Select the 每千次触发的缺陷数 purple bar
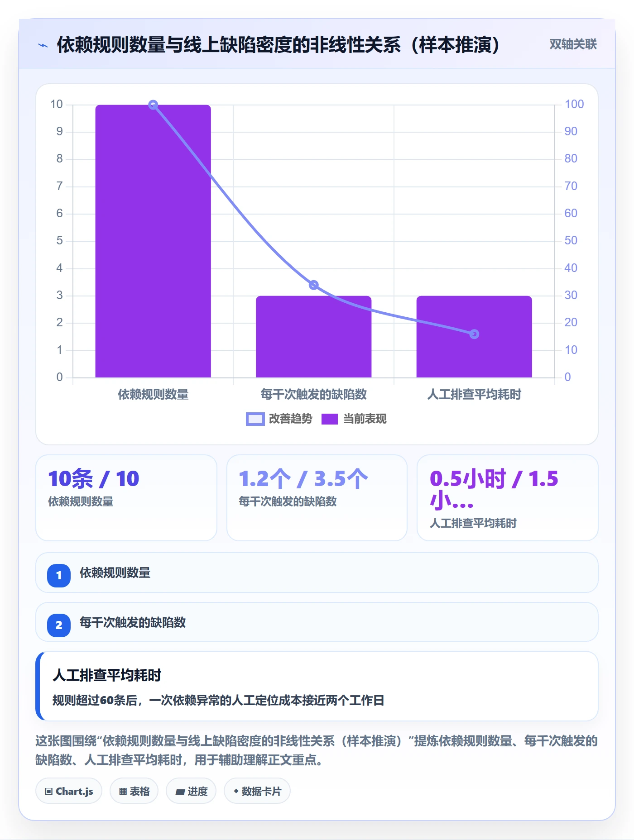 pos(313,337)
